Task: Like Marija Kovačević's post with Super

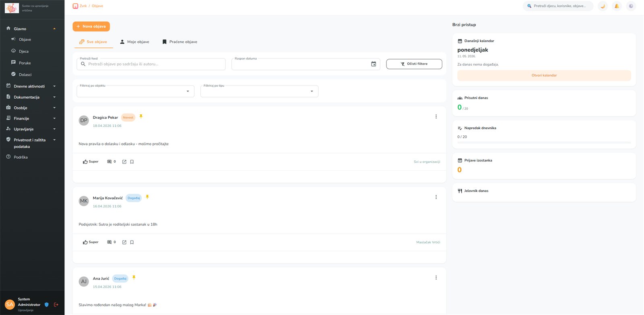Action: (x=91, y=242)
